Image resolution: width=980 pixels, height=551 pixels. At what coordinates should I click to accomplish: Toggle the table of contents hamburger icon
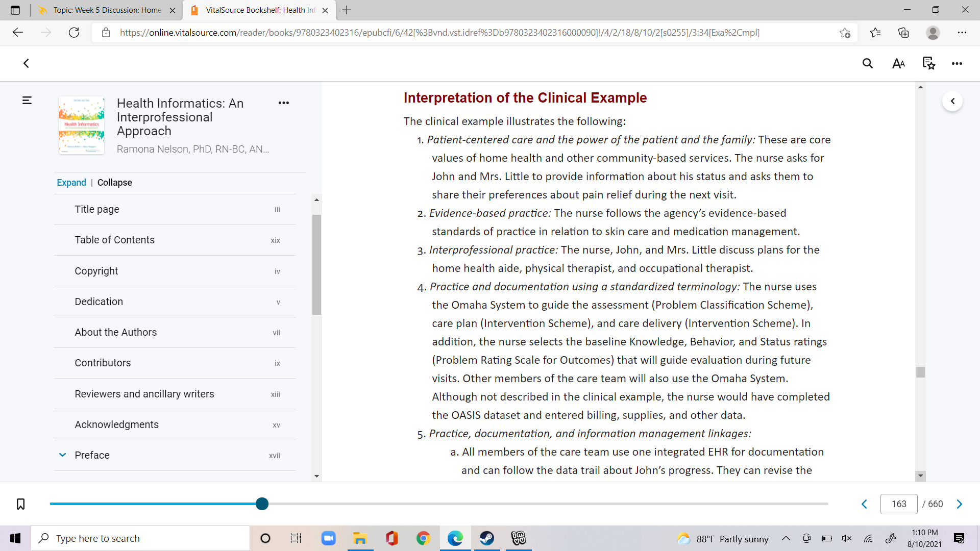click(27, 101)
